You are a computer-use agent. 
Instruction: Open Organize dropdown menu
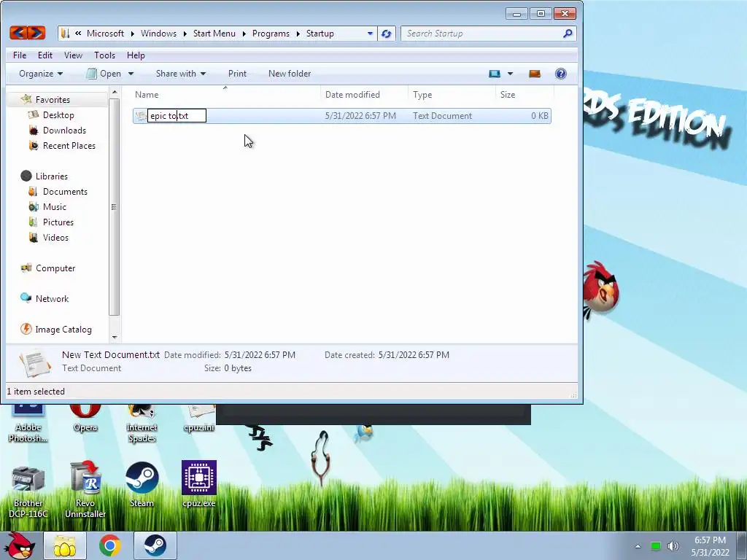pos(41,74)
